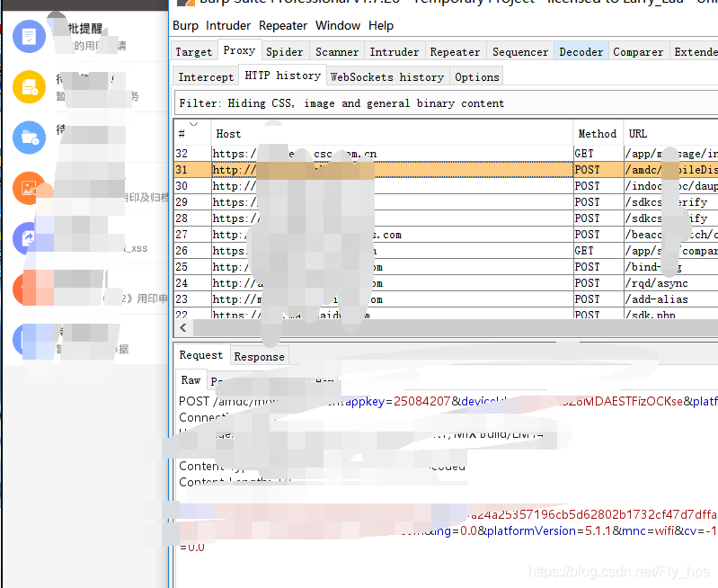Viewport: 718px width, 588px height.
Task: Select history row number 28
Action: coord(446,218)
